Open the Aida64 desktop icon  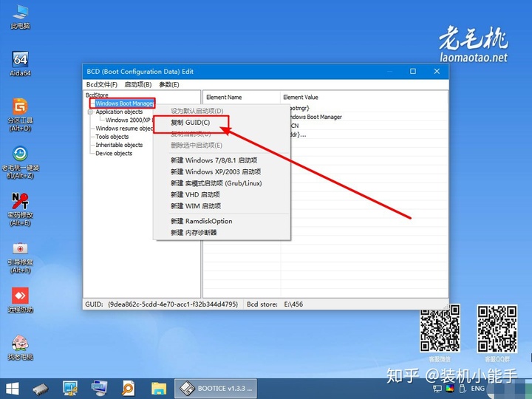pyautogui.click(x=21, y=64)
